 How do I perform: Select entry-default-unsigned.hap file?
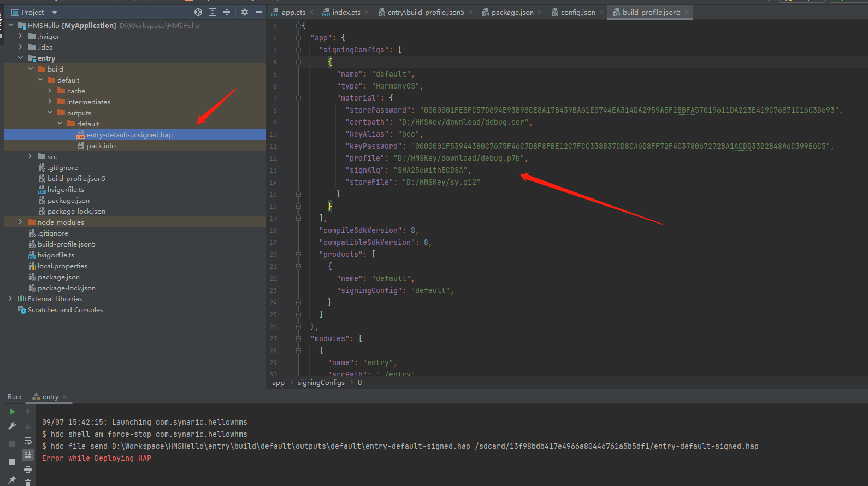click(129, 135)
